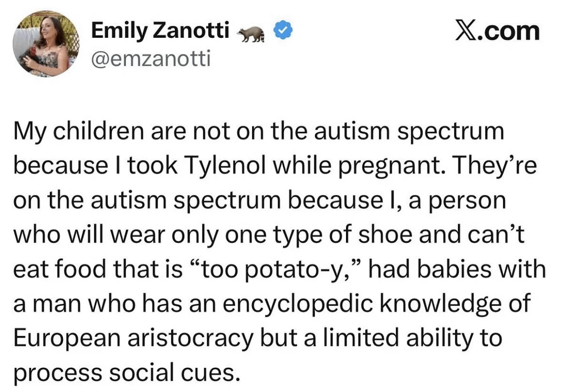Click the raccoon emoji beside the name

click(251, 34)
